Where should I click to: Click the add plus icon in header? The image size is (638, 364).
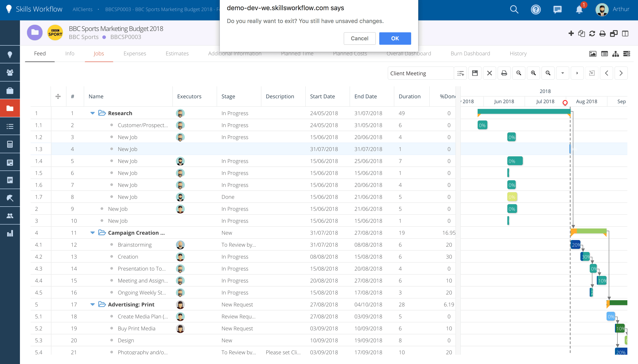coord(571,33)
